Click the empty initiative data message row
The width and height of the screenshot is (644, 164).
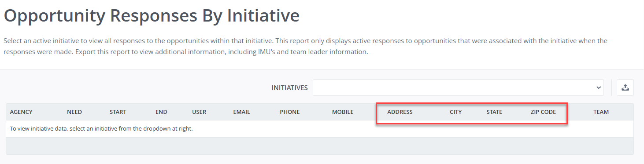(x=319, y=129)
